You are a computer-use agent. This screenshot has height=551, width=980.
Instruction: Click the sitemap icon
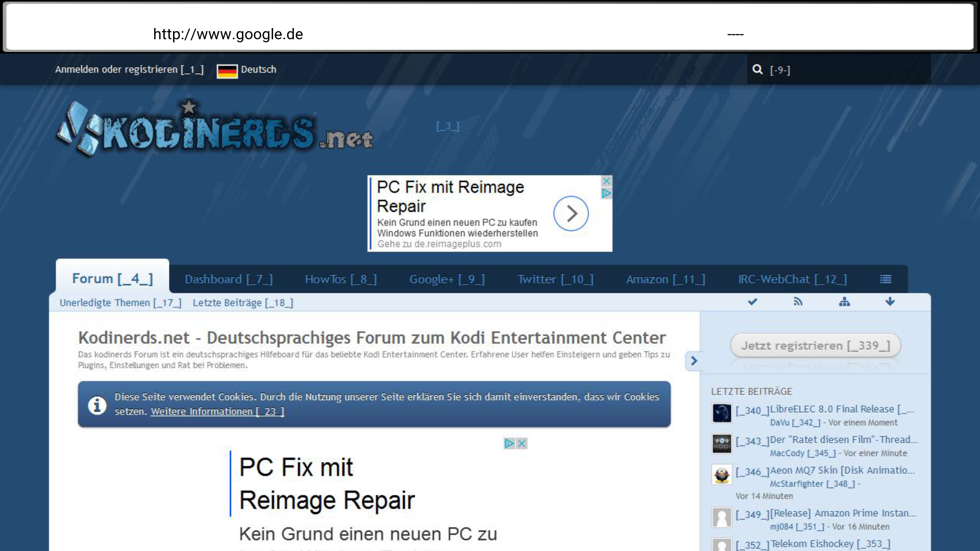tap(844, 302)
